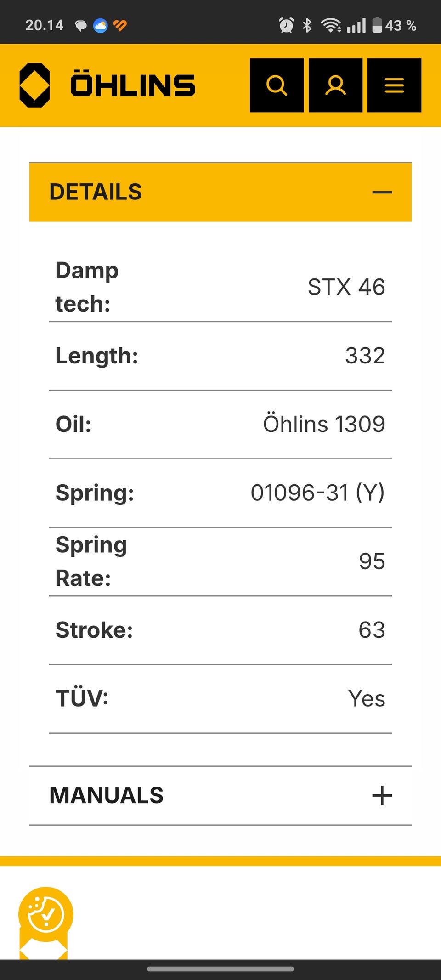Tap the bottom navigation gesture handle
Screen dimensions: 441x980
[220, 969]
